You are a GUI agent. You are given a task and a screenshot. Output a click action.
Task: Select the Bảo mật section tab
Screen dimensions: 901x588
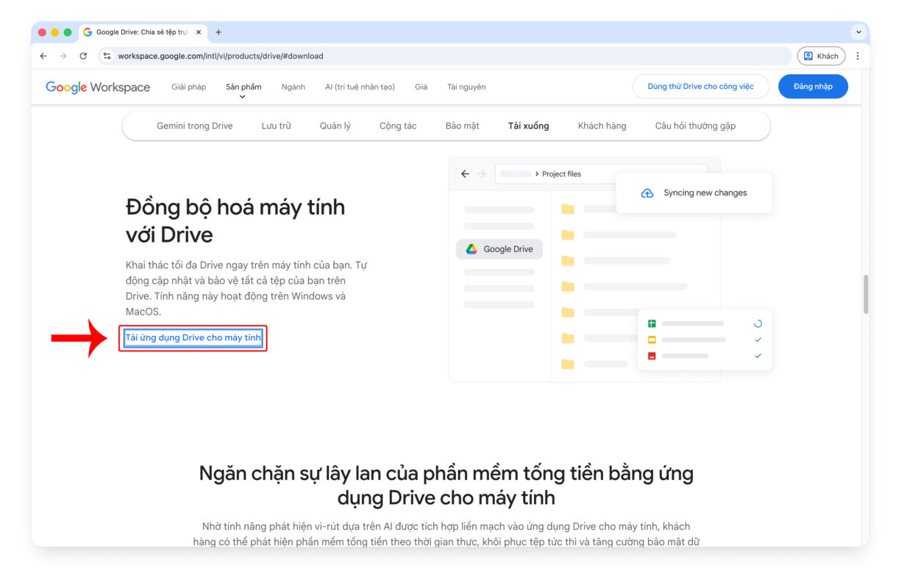tap(462, 126)
